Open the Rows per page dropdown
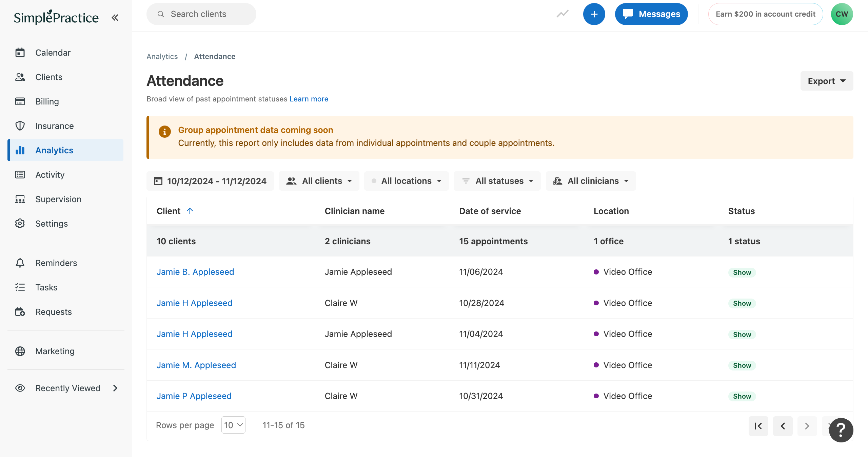Viewport: 868px width, 457px height. [233, 425]
